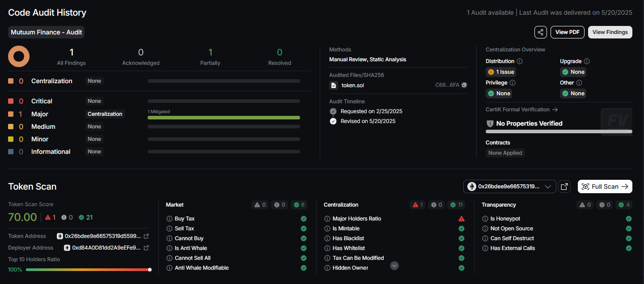Select the Mutuum Finance - Audit tab
644x284 pixels.
[47, 32]
